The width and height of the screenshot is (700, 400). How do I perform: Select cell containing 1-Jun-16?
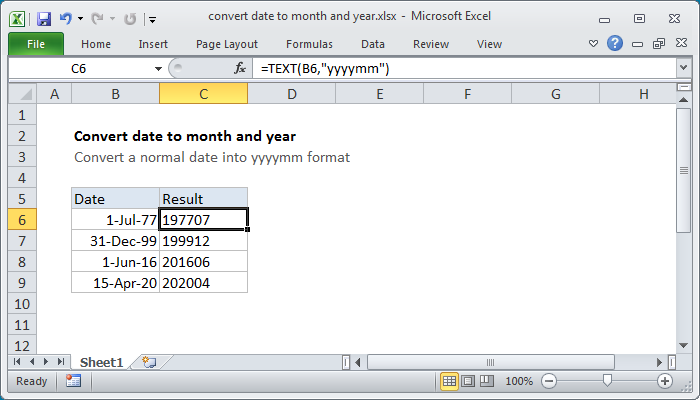pyautogui.click(x=116, y=262)
